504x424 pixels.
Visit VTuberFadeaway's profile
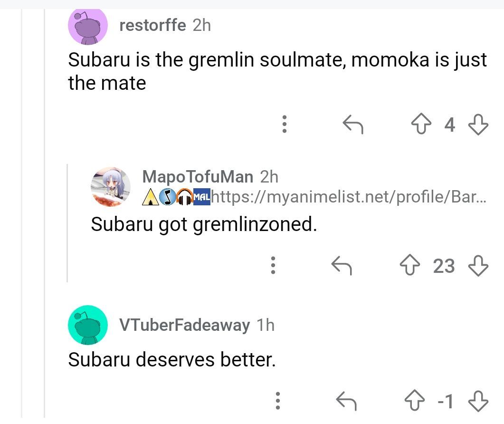click(184, 325)
